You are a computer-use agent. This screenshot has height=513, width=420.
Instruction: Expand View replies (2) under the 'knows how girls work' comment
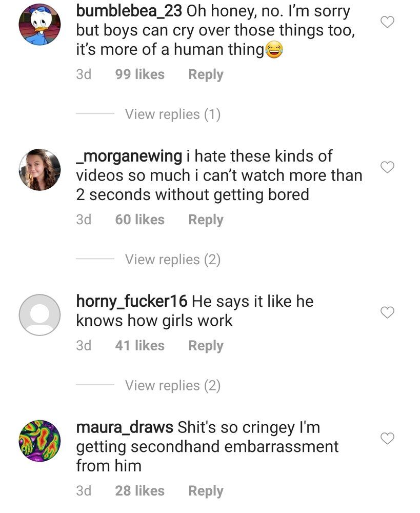[x=173, y=385]
